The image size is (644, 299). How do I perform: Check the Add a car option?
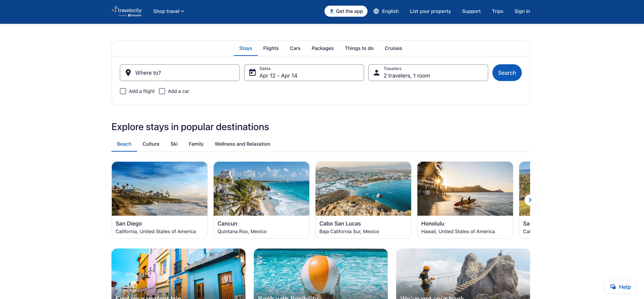tap(162, 91)
